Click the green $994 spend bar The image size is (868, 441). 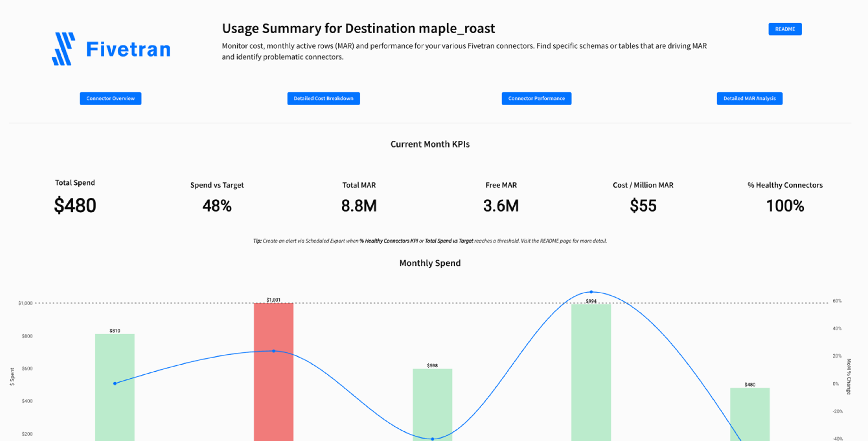click(591, 372)
